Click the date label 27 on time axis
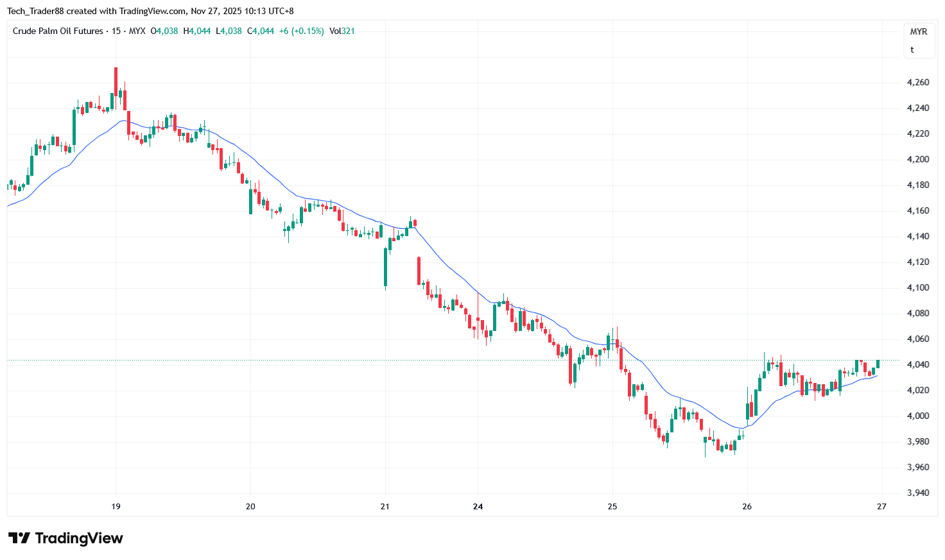 [x=881, y=506]
